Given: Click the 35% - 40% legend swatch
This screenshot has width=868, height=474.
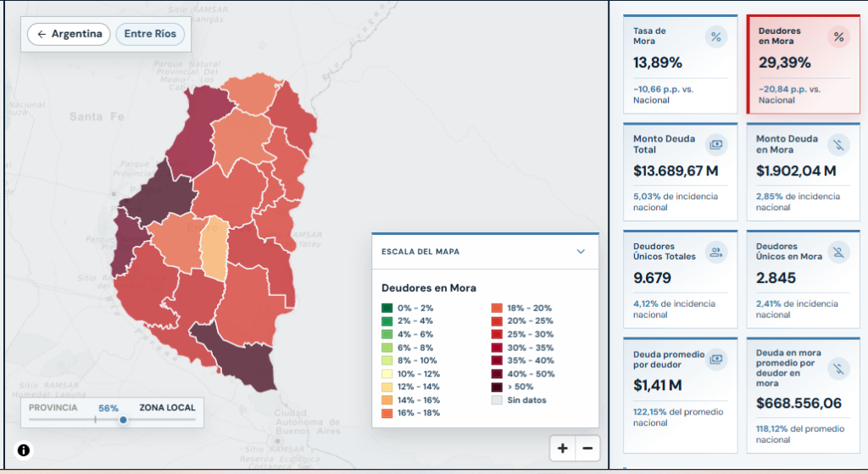Looking at the screenshot, I should pos(497,360).
